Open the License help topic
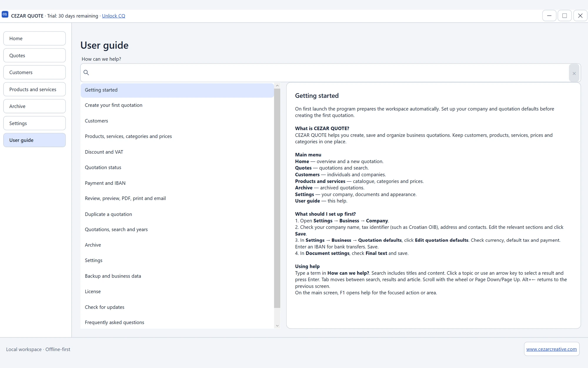 point(177,291)
